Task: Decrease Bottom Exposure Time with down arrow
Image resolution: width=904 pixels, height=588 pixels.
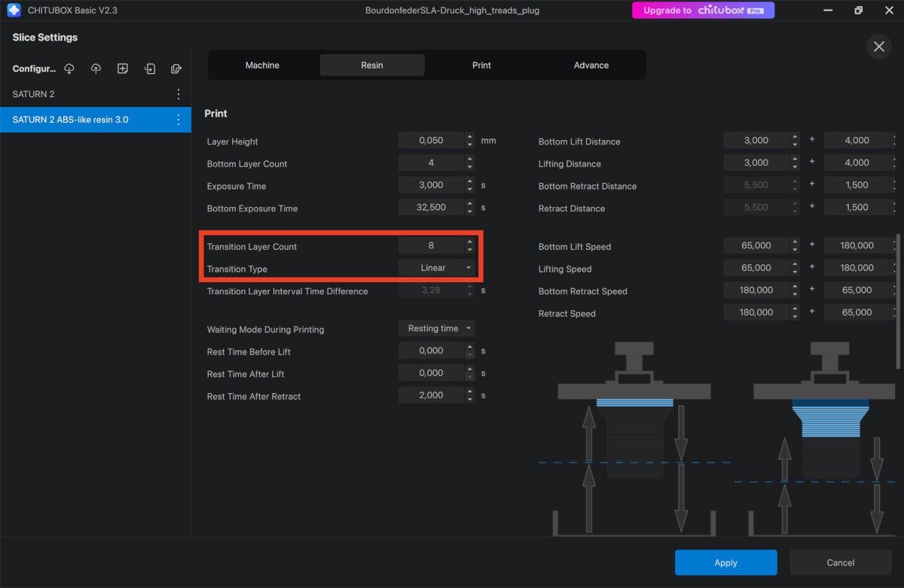Action: 470,211
